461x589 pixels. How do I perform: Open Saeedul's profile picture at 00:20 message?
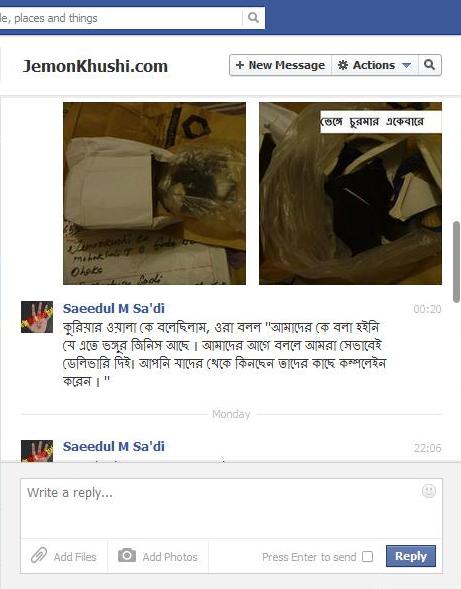click(x=37, y=317)
